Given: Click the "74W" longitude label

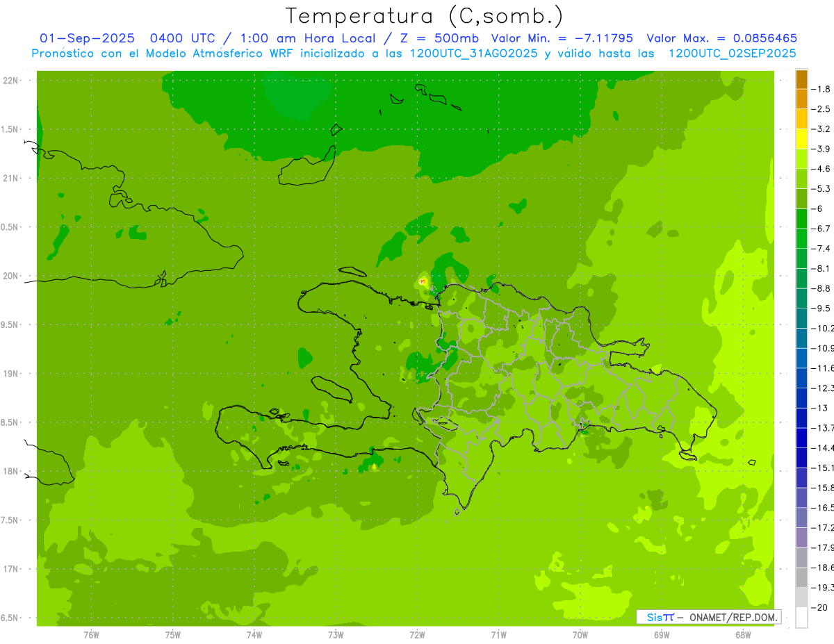Looking at the screenshot, I should (254, 635).
